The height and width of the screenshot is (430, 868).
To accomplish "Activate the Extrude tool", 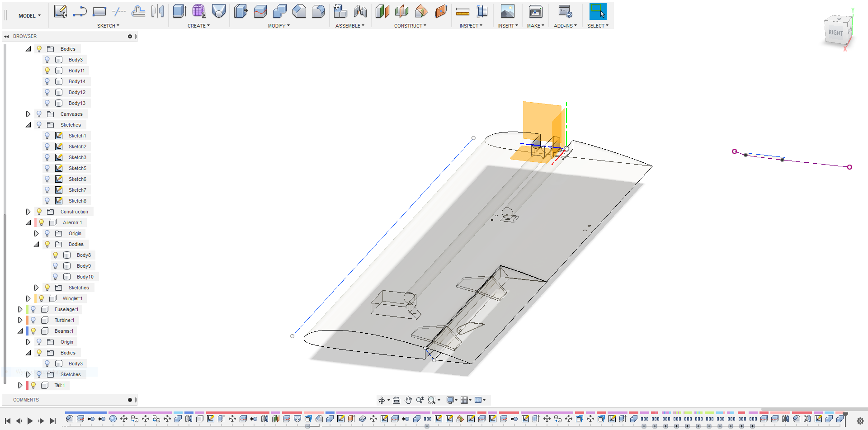I will pyautogui.click(x=180, y=11).
